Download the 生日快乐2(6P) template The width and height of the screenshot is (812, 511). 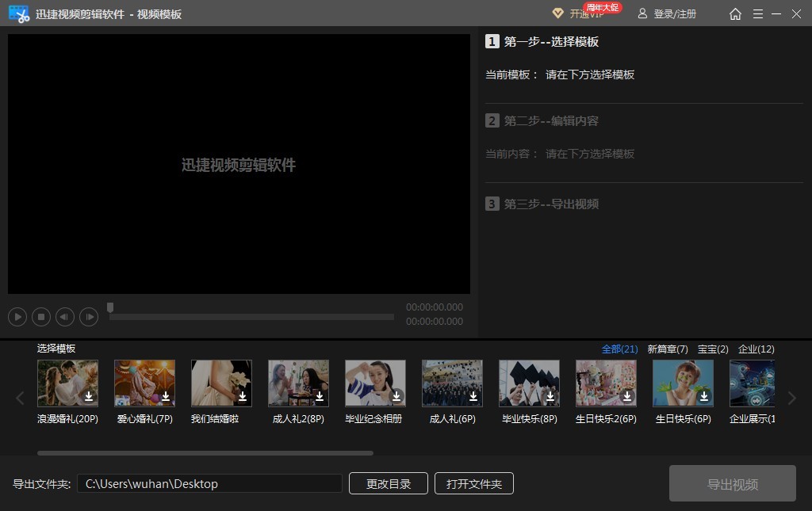(x=628, y=396)
